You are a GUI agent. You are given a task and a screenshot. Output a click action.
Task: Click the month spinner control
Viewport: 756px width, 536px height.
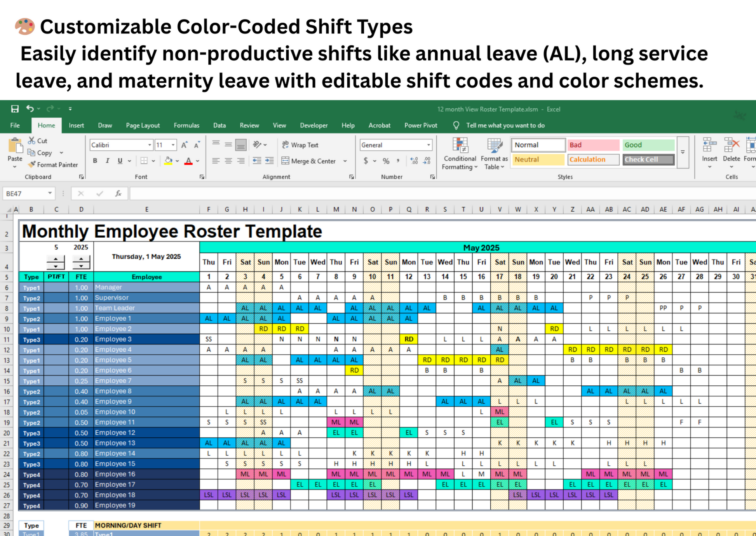56,262
